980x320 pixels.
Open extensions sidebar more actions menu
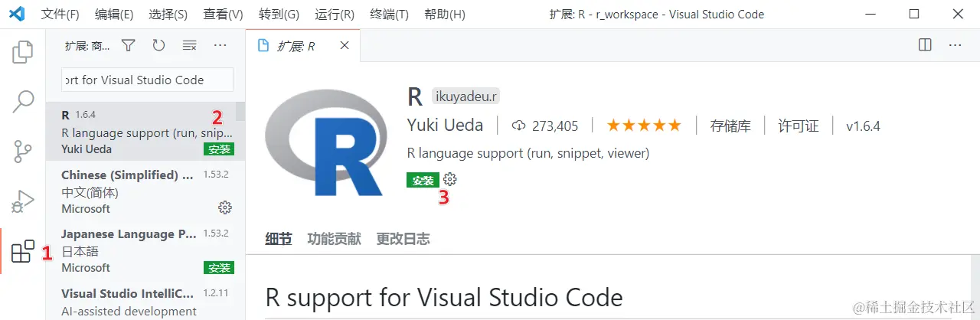click(220, 46)
